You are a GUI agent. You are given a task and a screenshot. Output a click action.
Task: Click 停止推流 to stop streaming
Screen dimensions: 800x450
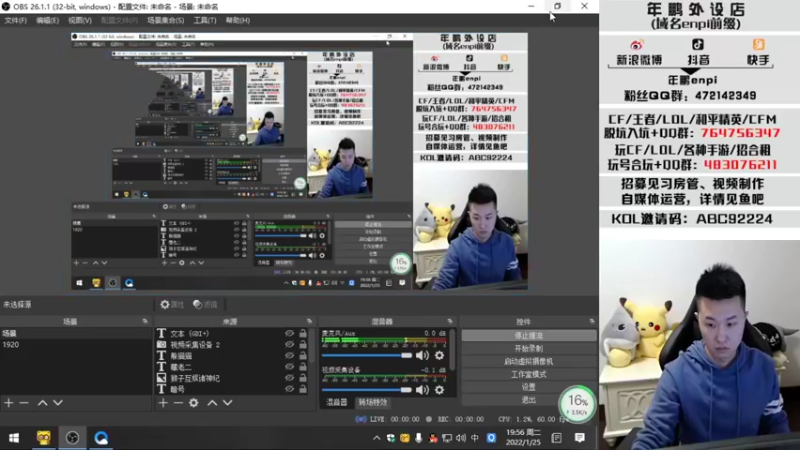click(529, 336)
